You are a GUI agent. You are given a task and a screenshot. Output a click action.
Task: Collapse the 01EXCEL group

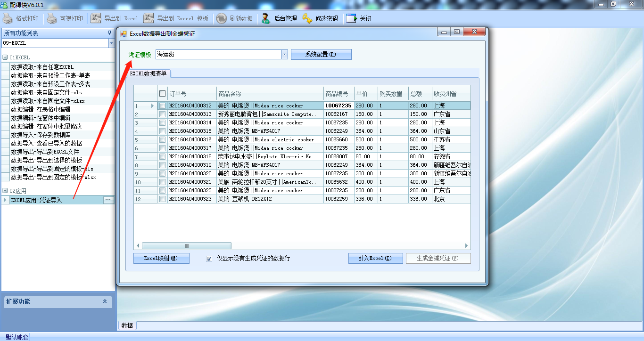5,57
